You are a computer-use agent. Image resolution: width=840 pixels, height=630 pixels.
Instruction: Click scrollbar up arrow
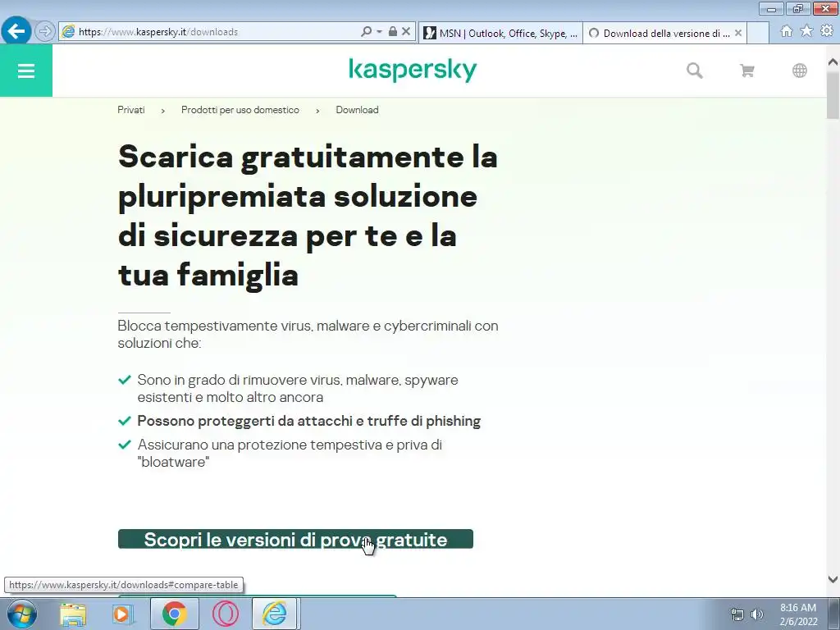click(833, 62)
